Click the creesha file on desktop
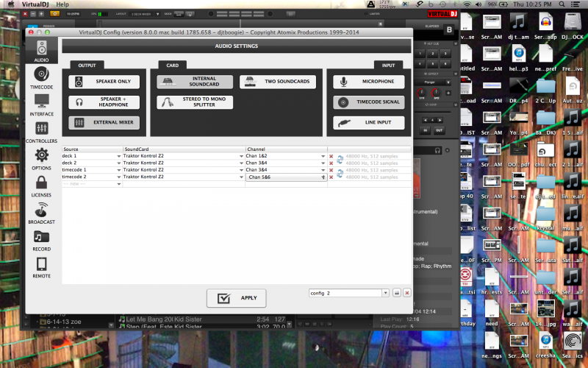The width and height of the screenshot is (588, 368). tap(545, 346)
